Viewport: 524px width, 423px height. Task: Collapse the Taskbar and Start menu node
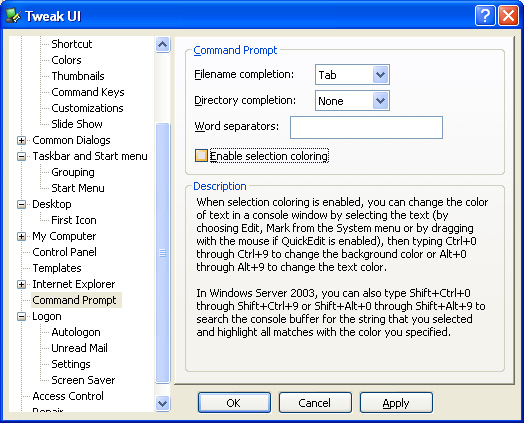point(21,156)
